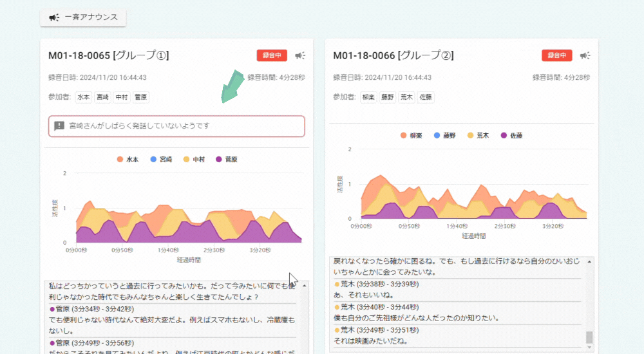
Task: Select the alert message about 宮崎
Action: pos(139,126)
